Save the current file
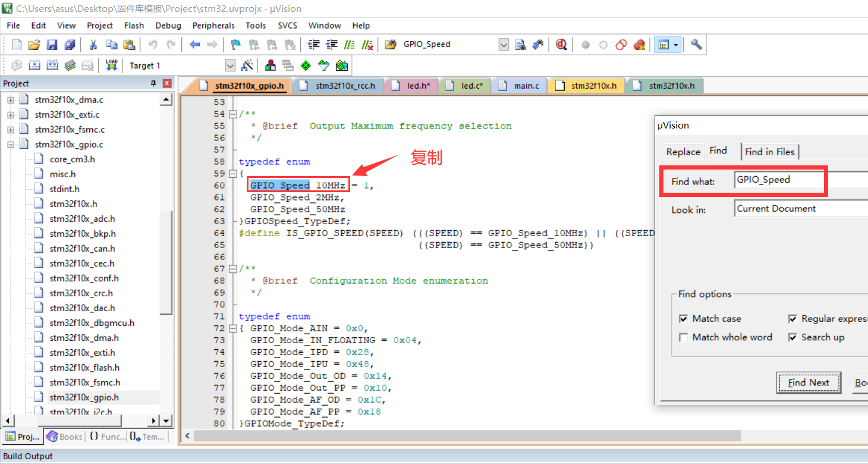Viewport: 868px width, 464px height. pos(52,45)
